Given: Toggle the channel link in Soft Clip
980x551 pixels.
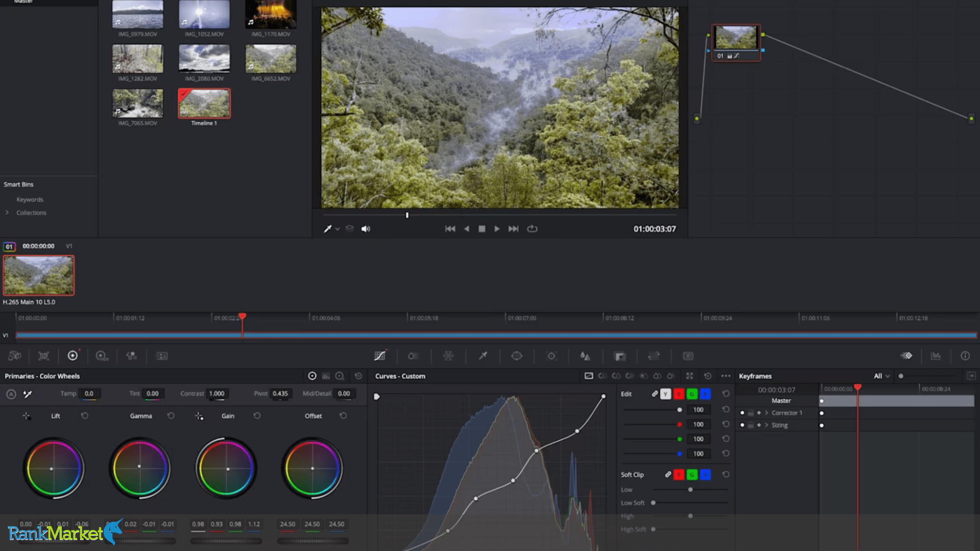Looking at the screenshot, I should pyautogui.click(x=668, y=475).
